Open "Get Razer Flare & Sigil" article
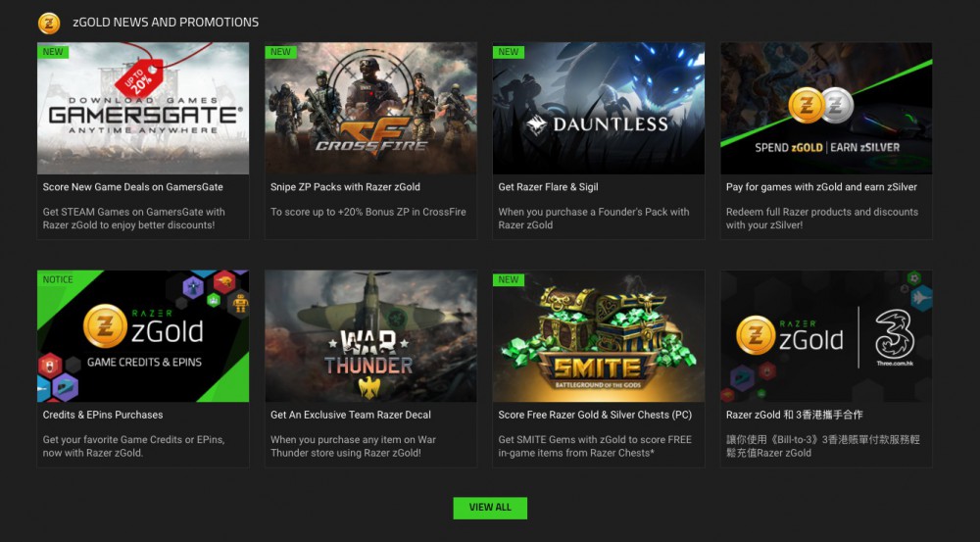 [x=548, y=187]
